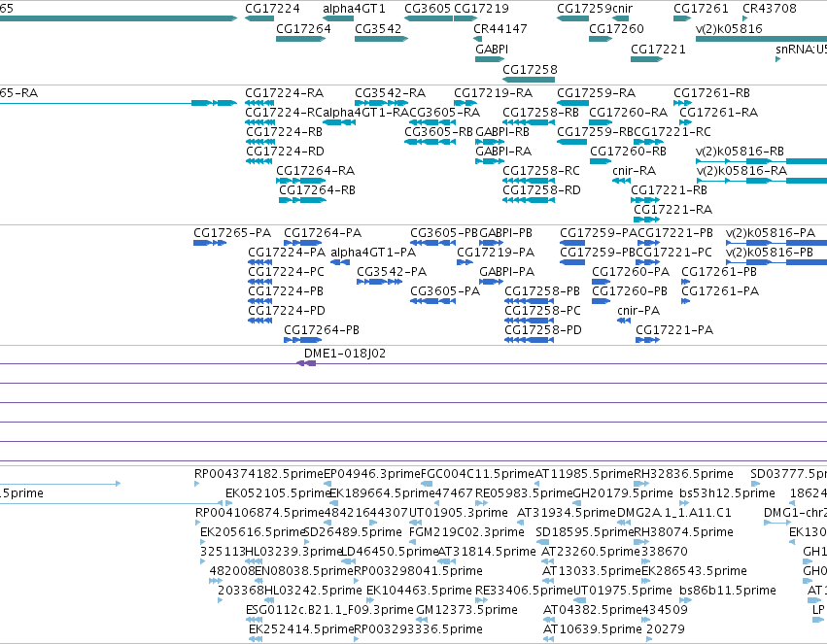The height and width of the screenshot is (644, 827).
Task: Select the GM12373.5prime EST label
Action: pyautogui.click(x=466, y=610)
